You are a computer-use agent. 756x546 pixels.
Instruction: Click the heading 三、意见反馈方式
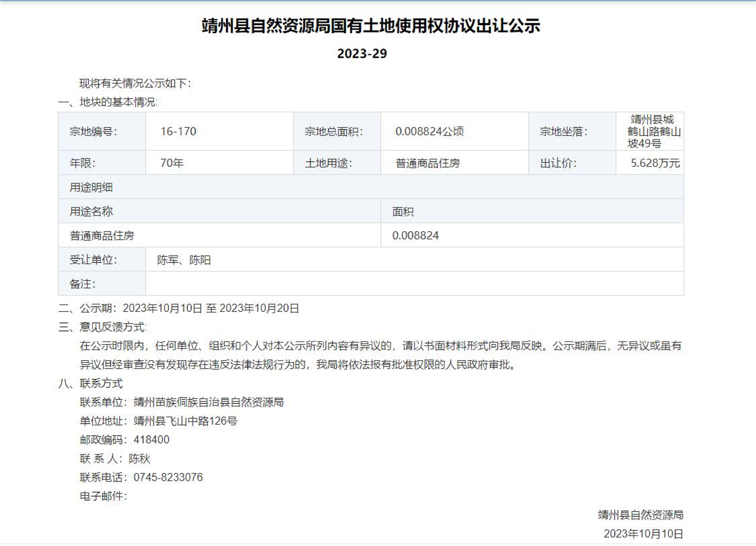tap(102, 327)
